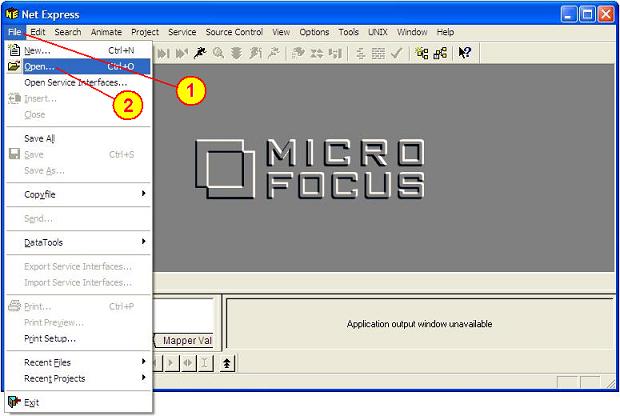The height and width of the screenshot is (416, 620).
Task: Select Open Service Interfaces... menu entry
Action: tap(78, 82)
